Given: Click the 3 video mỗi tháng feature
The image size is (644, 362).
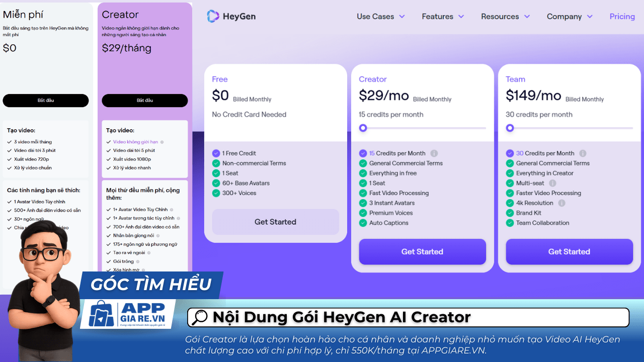Looking at the screenshot, I should [x=33, y=142].
